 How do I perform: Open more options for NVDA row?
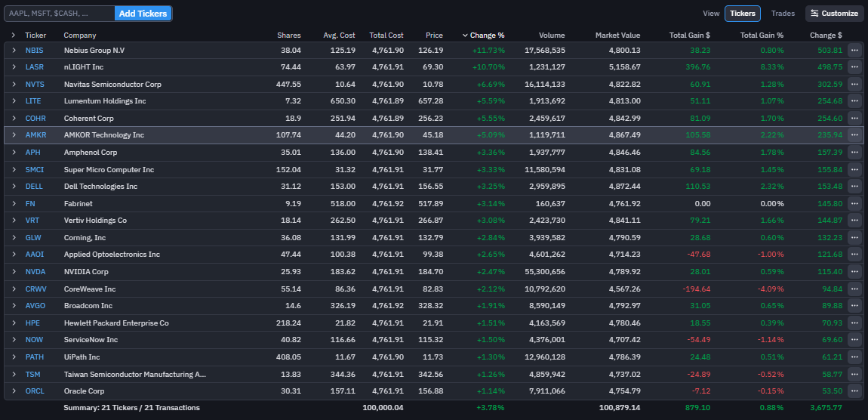(x=854, y=271)
